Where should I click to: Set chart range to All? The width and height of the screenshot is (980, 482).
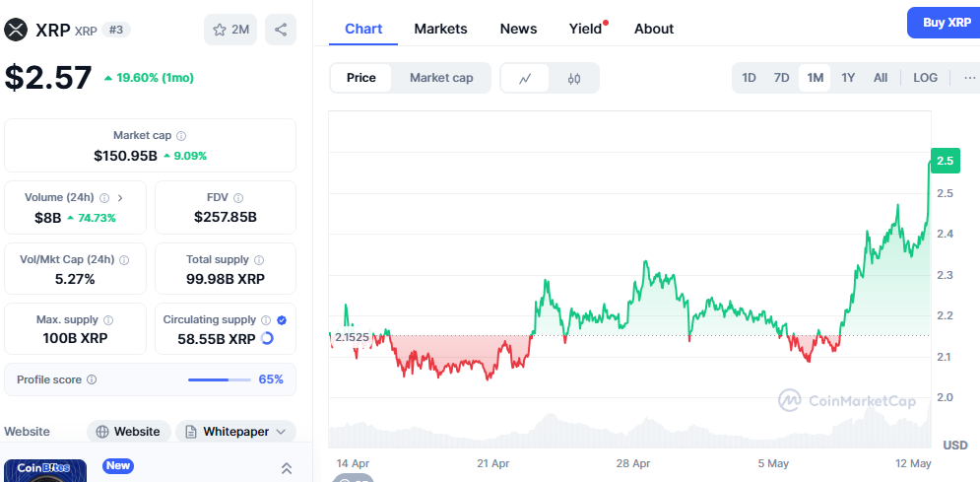click(880, 78)
